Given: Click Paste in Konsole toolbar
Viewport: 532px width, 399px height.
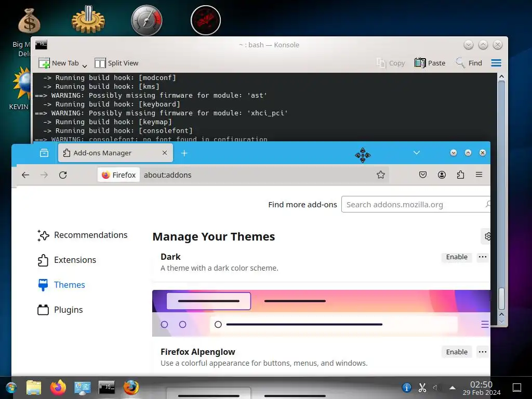Looking at the screenshot, I should pos(430,63).
